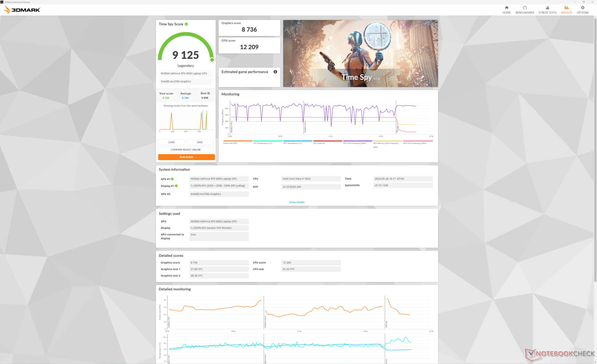This screenshot has width=597, height=364.
Task: Click Compare Result Online button
Action: 186,150
